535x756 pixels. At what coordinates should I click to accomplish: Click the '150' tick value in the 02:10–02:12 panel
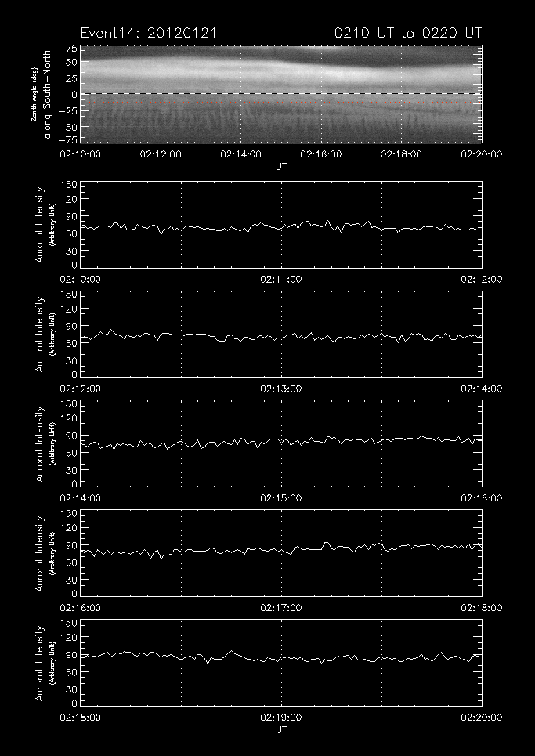(68, 185)
